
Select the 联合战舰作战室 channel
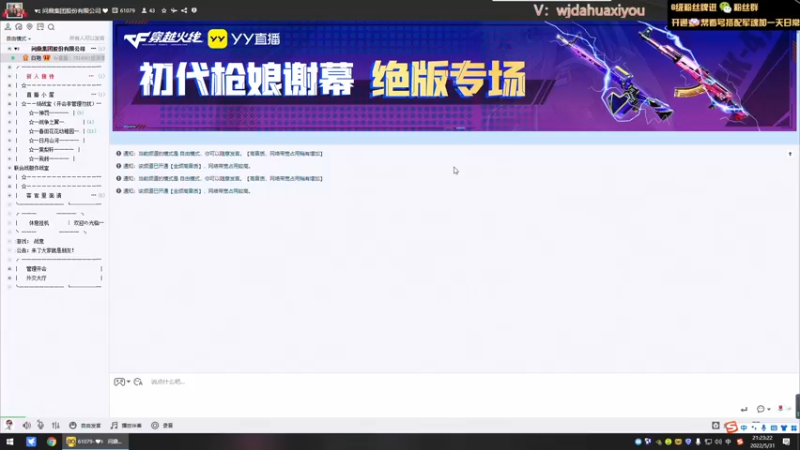click(32, 168)
